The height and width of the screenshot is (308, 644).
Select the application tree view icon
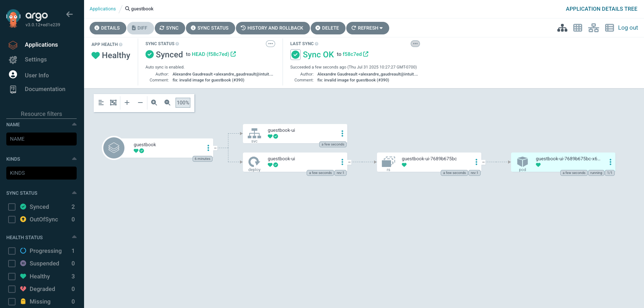(562, 28)
